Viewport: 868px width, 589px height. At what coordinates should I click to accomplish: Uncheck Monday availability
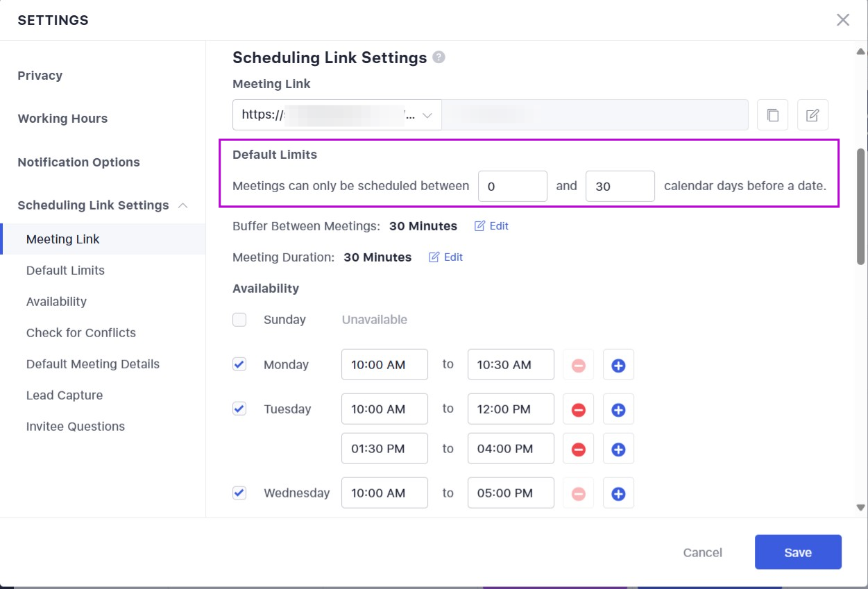point(239,364)
